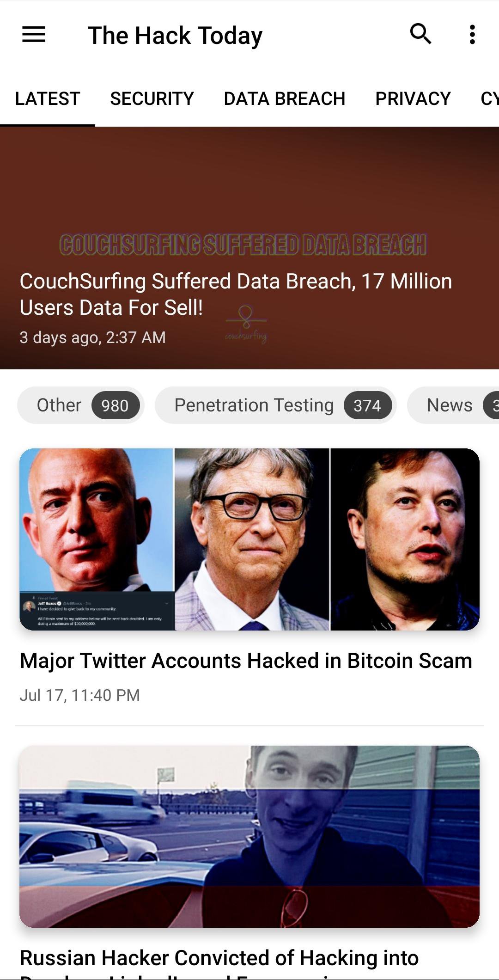
Task: Switch to the Latest tab
Action: (48, 98)
